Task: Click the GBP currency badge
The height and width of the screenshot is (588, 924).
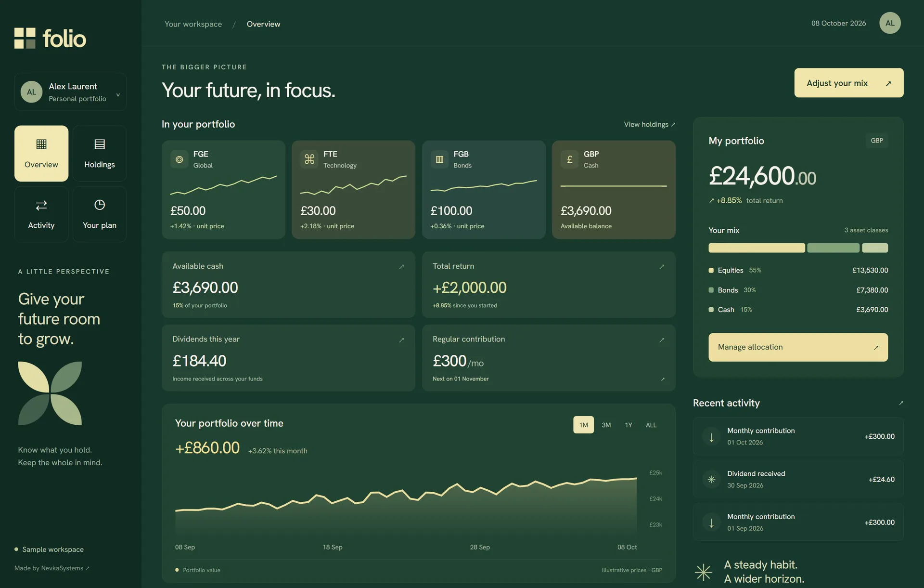Action: coord(877,141)
